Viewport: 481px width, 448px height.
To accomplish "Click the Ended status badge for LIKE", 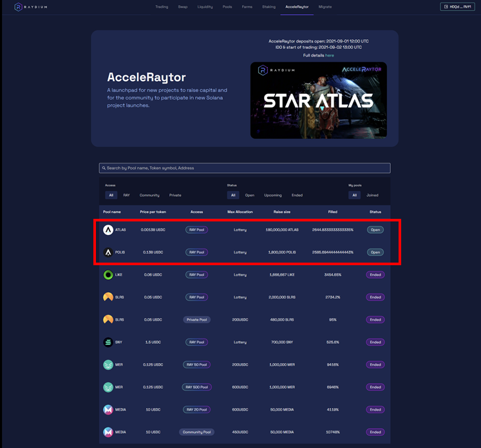I will [375, 275].
